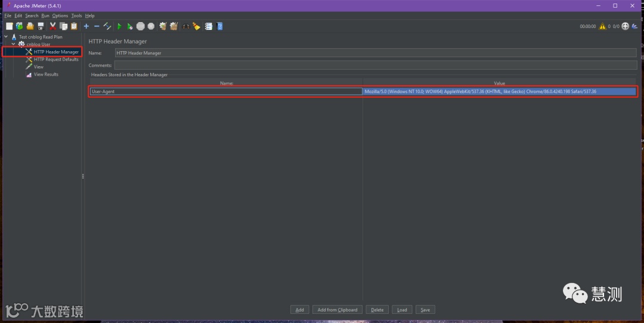644x323 pixels.
Task: Open the Tools menu
Action: click(x=76, y=15)
